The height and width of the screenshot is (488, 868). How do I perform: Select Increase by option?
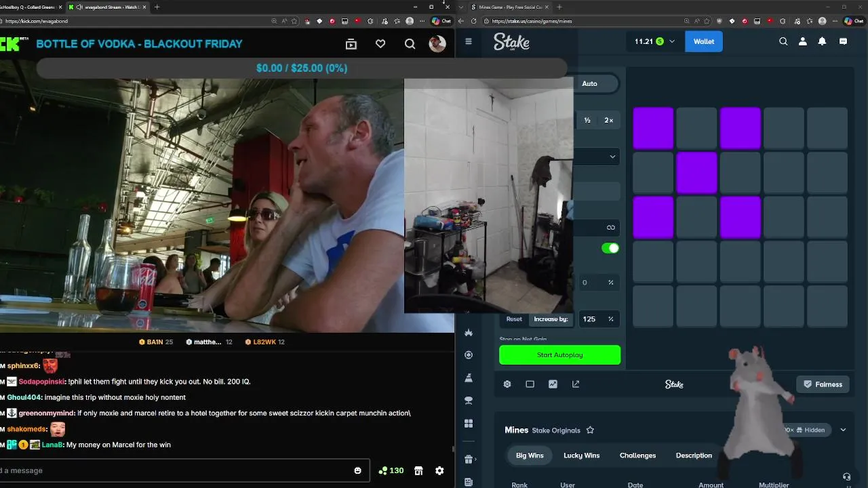point(551,319)
